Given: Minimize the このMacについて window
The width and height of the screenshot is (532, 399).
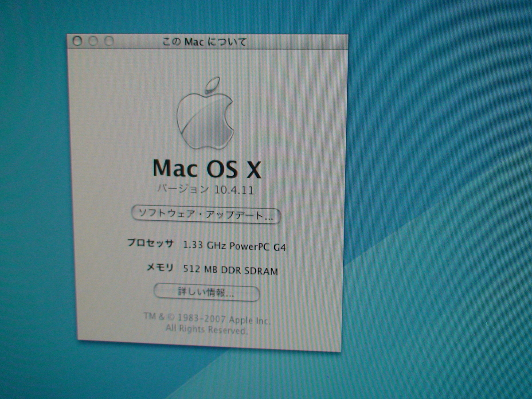Looking at the screenshot, I should click(x=93, y=41).
